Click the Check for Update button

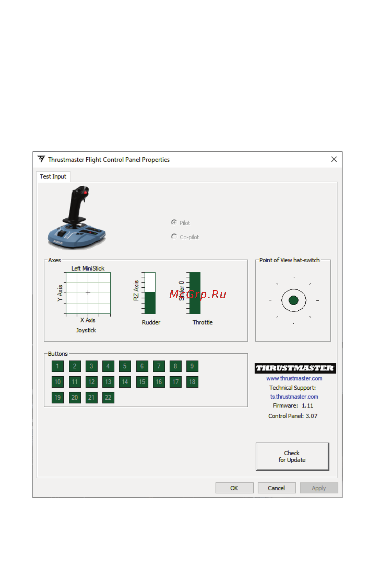pos(292,456)
